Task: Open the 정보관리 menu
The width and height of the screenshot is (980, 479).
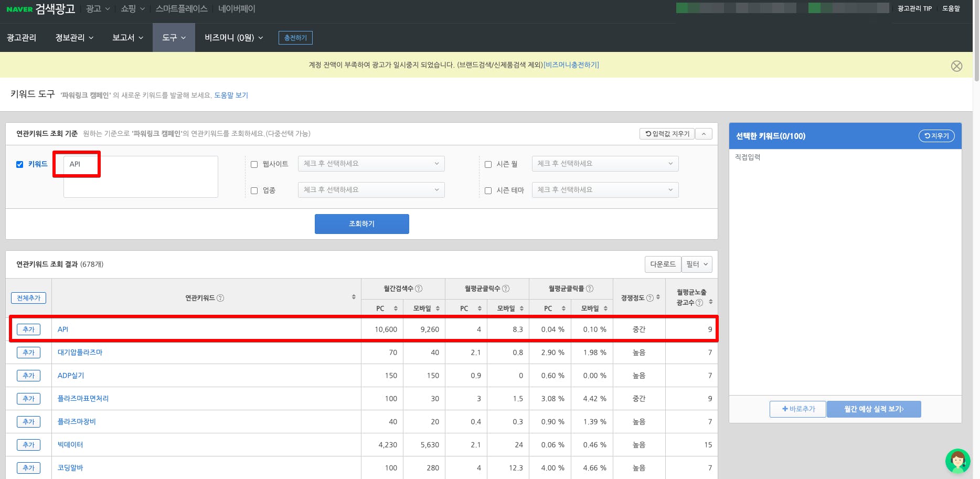Action: pyautogui.click(x=74, y=38)
